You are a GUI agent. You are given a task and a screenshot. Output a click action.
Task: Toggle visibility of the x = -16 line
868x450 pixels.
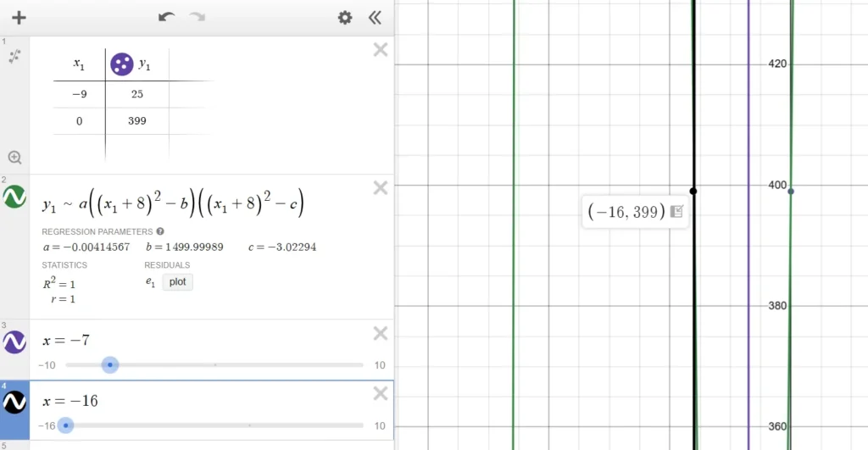(x=14, y=402)
